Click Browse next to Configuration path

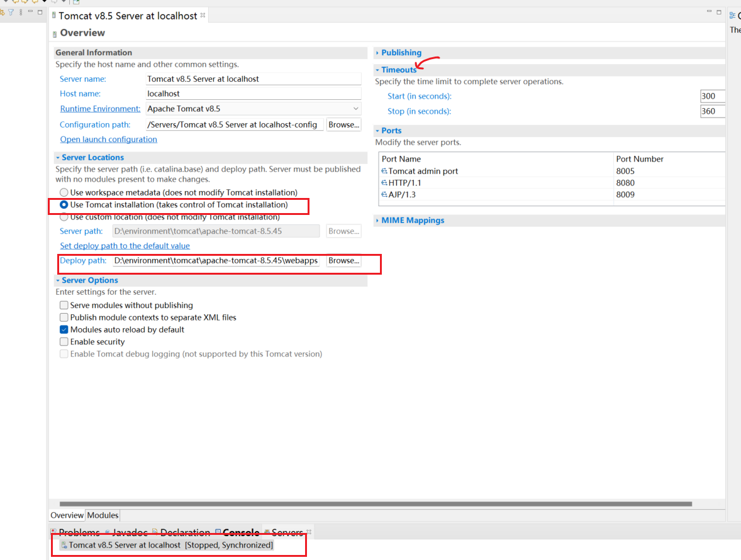click(x=343, y=124)
